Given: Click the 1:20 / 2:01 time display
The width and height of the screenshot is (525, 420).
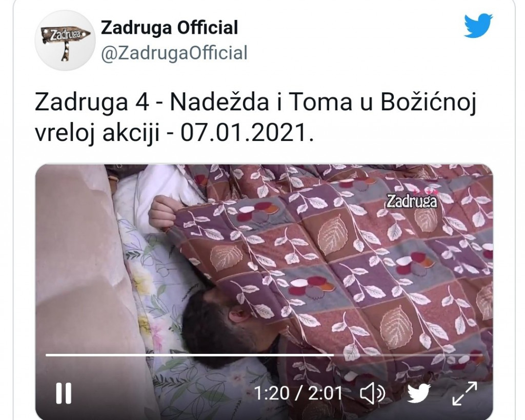Looking at the screenshot, I should 298,393.
